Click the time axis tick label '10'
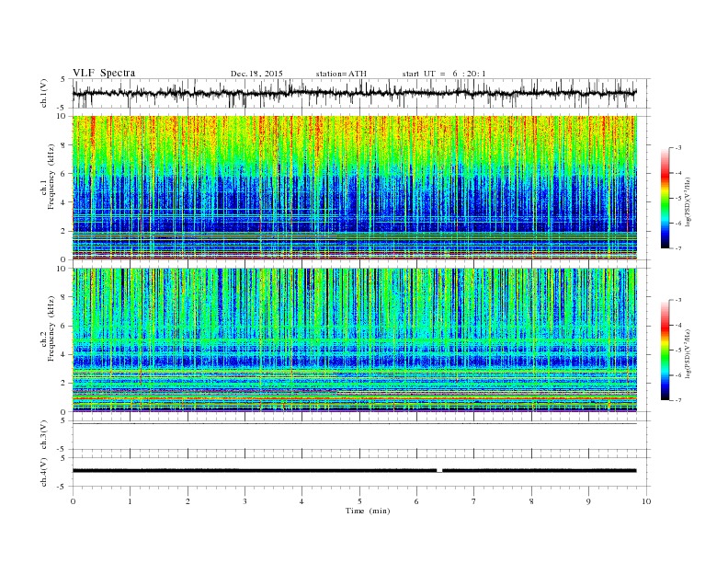 tap(646, 501)
